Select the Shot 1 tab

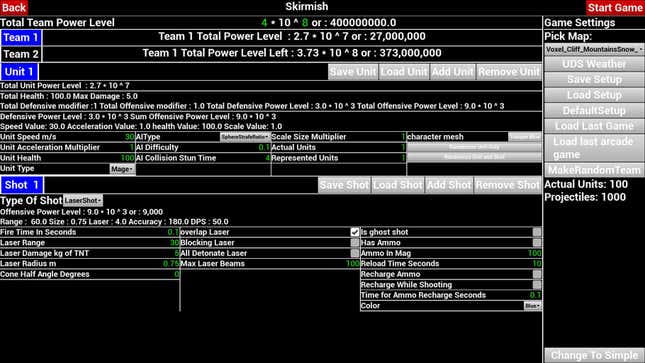click(22, 185)
